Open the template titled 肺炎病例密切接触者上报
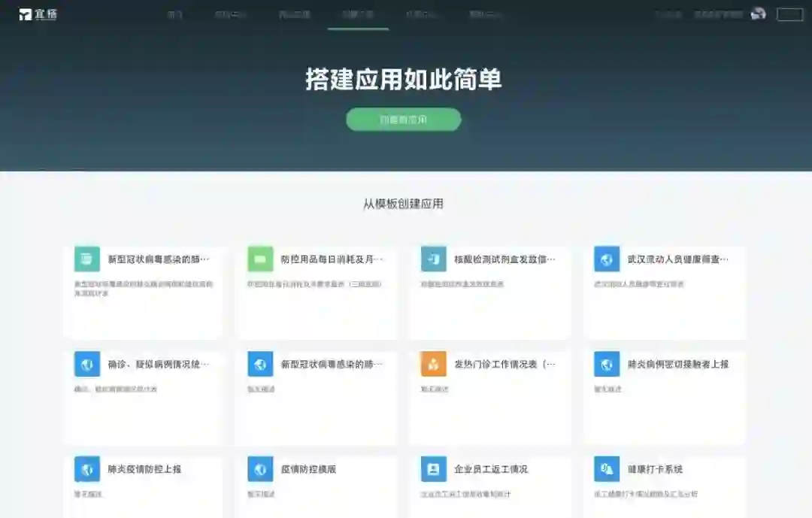812x518 pixels. [x=678, y=364]
